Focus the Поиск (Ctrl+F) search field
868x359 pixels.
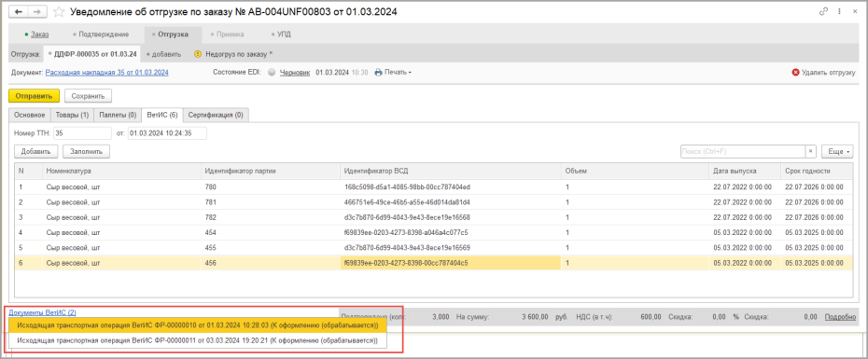click(742, 151)
